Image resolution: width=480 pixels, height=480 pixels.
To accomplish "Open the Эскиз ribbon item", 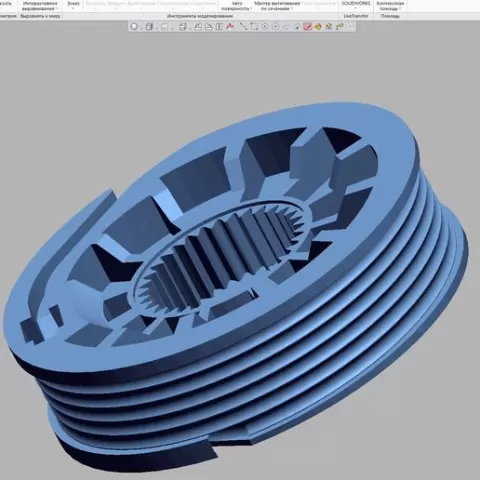I will click(73, 5).
